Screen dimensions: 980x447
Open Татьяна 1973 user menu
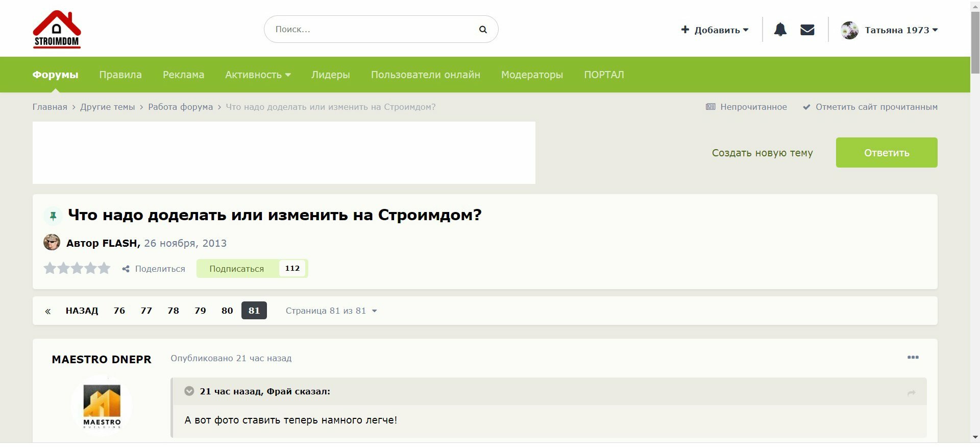click(x=889, y=30)
